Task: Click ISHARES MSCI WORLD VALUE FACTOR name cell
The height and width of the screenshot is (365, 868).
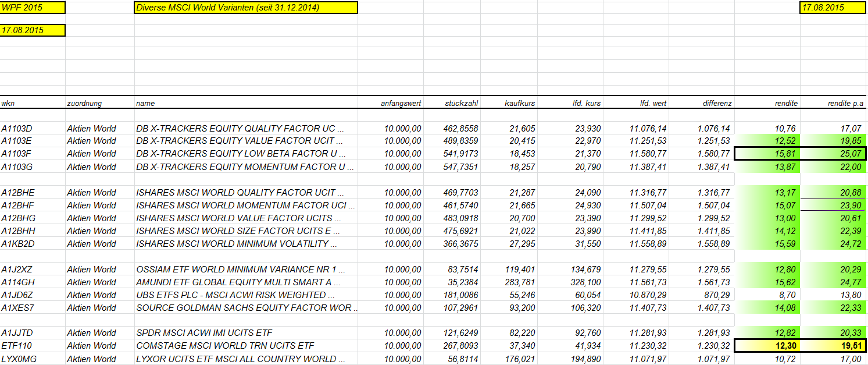Action: tap(245, 218)
